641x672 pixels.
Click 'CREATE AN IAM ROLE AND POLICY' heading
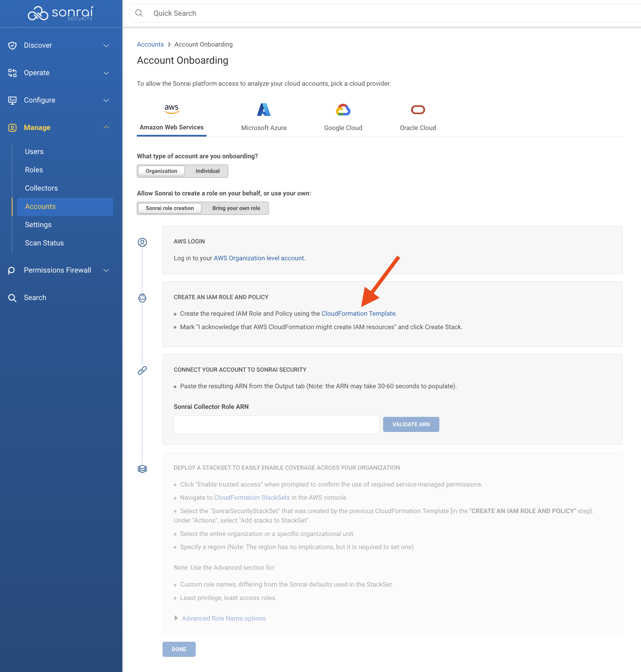pyautogui.click(x=221, y=297)
